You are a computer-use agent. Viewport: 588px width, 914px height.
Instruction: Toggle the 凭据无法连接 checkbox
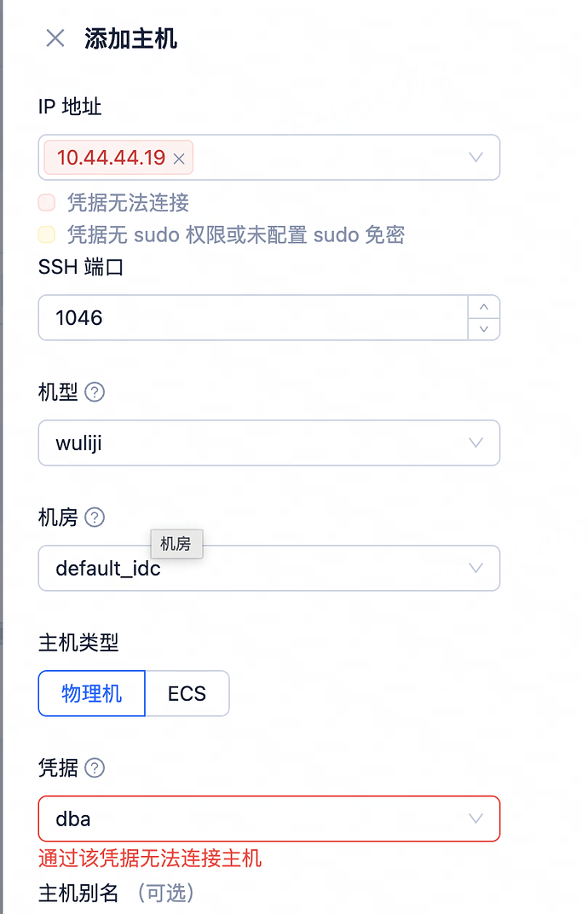[47, 203]
